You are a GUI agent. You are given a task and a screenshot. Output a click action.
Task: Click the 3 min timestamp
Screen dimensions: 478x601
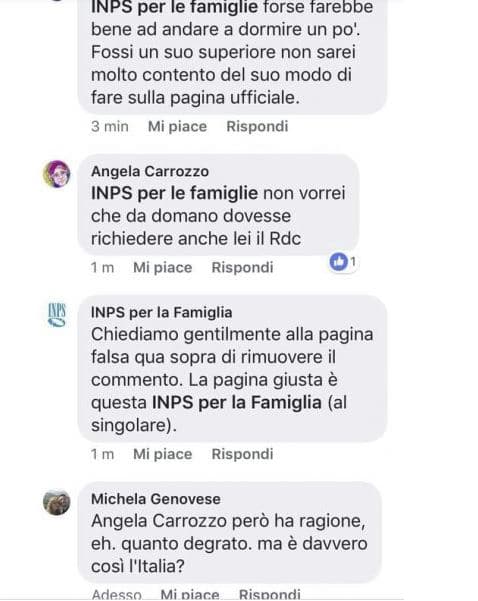110,126
